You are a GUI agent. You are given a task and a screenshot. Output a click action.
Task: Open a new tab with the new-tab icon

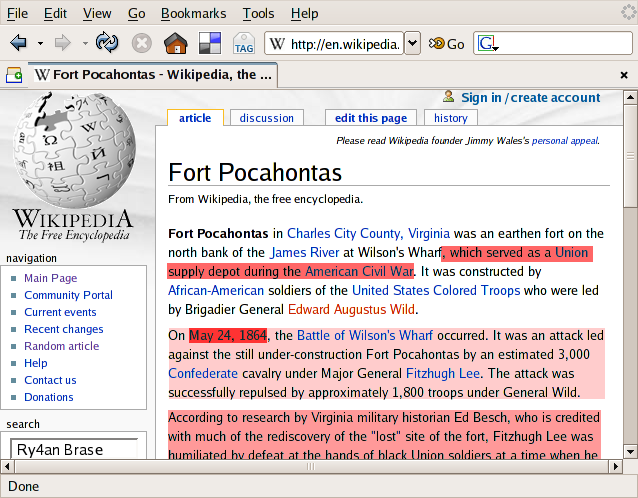click(x=14, y=75)
